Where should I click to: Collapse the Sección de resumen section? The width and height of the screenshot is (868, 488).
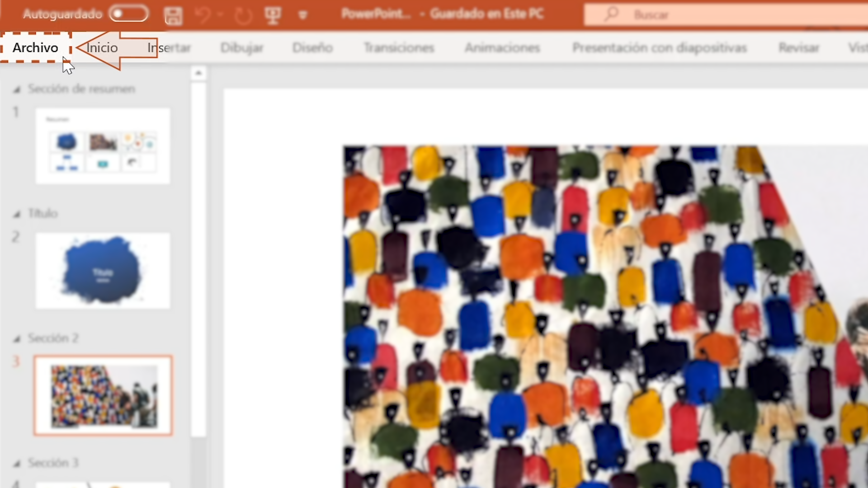[x=17, y=89]
